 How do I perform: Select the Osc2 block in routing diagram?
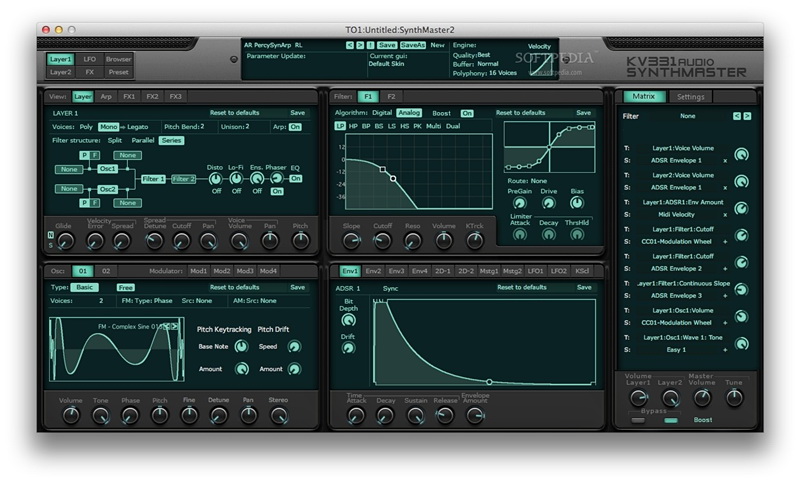[x=108, y=189]
